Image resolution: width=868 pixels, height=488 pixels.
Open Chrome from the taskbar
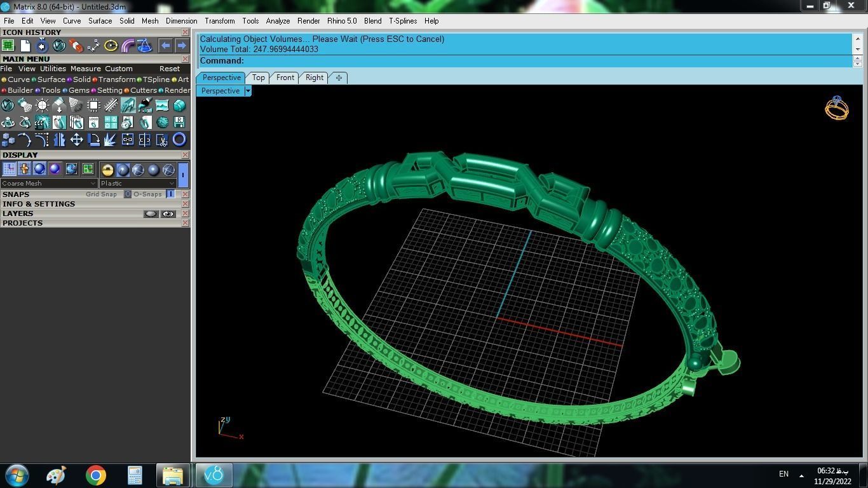click(96, 475)
